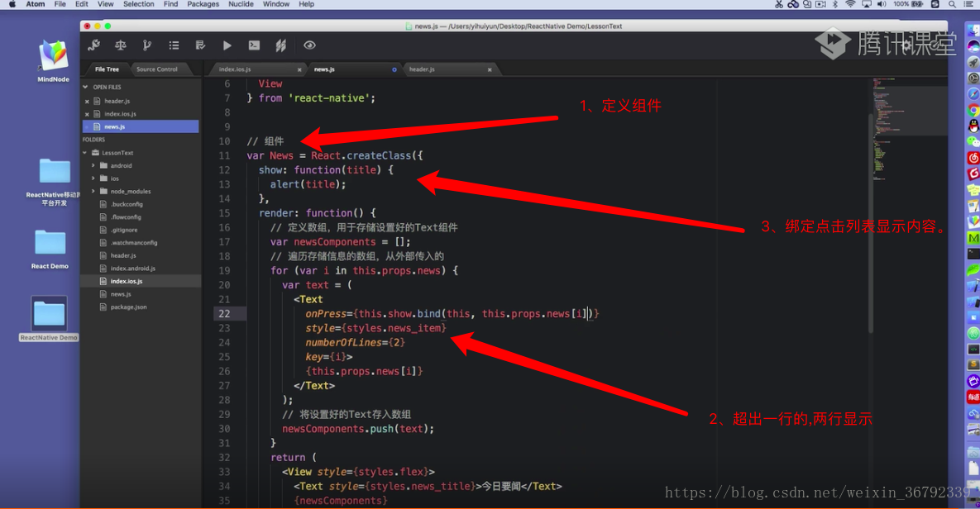Open the Nuclide menu

click(x=241, y=4)
